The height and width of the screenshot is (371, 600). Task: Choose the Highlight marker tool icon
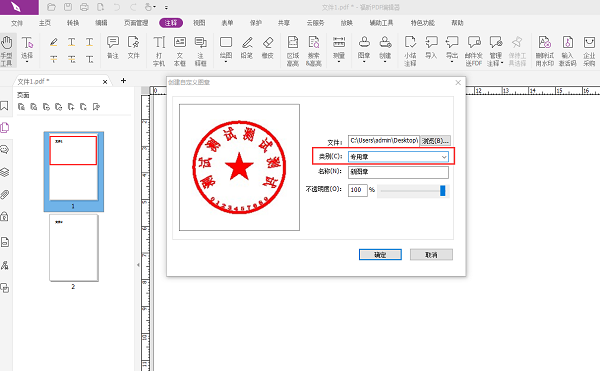[x=54, y=42]
